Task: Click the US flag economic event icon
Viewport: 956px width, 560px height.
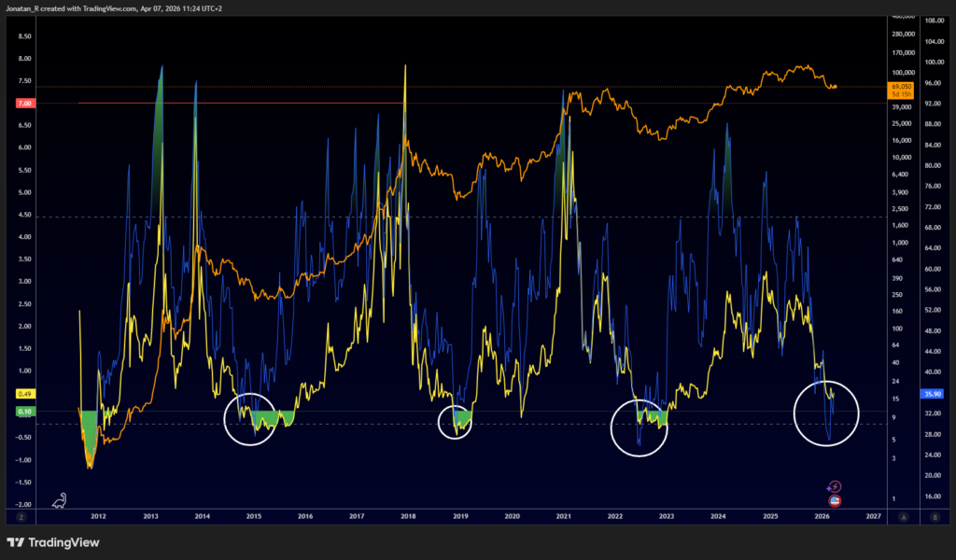Action: [835, 501]
